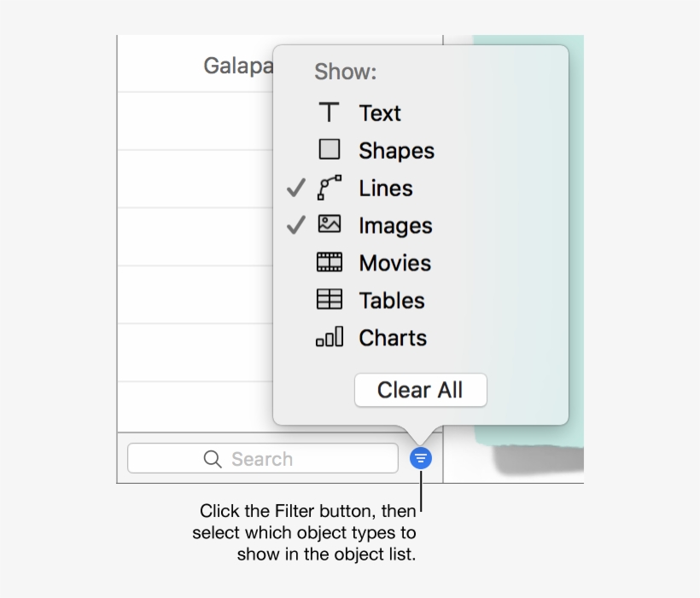This screenshot has height=598, width=700.
Task: Select Shapes in the Show menu
Action: [x=397, y=149]
